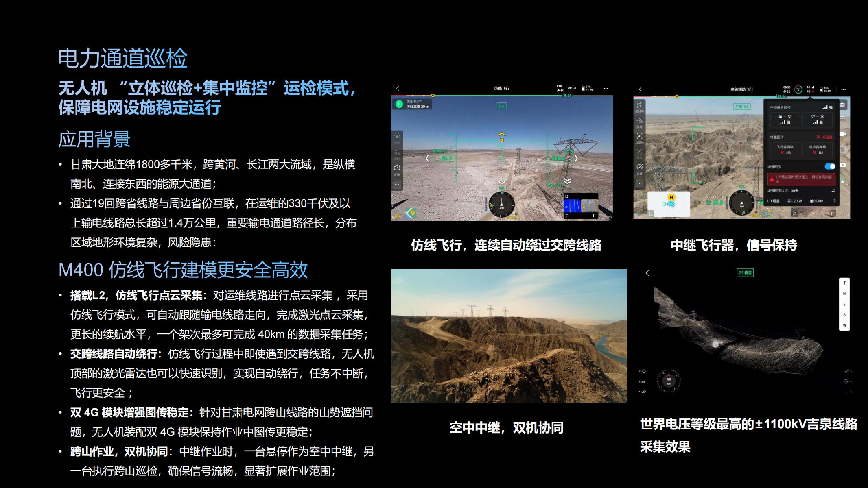The width and height of the screenshot is (868, 488).
Task: Click the 7个模型 model count label
Action: 745,273
